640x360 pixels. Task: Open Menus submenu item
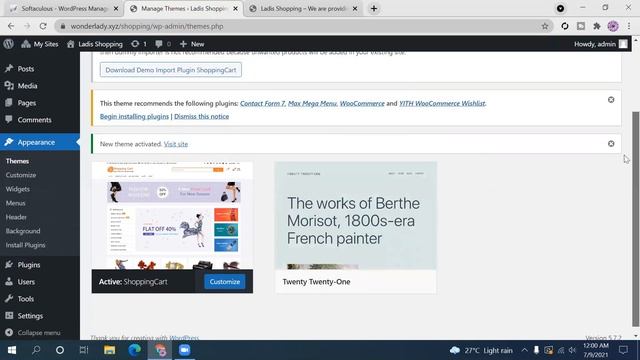[x=16, y=203]
